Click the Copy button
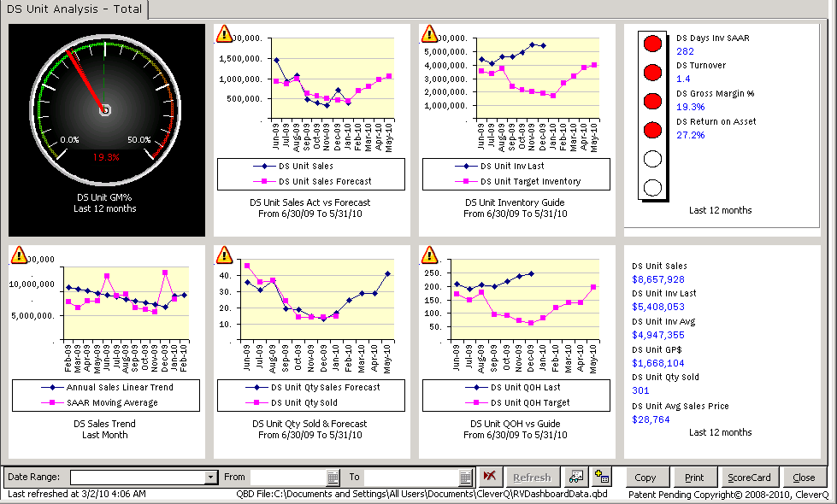This screenshot has width=837, height=504. [x=647, y=477]
